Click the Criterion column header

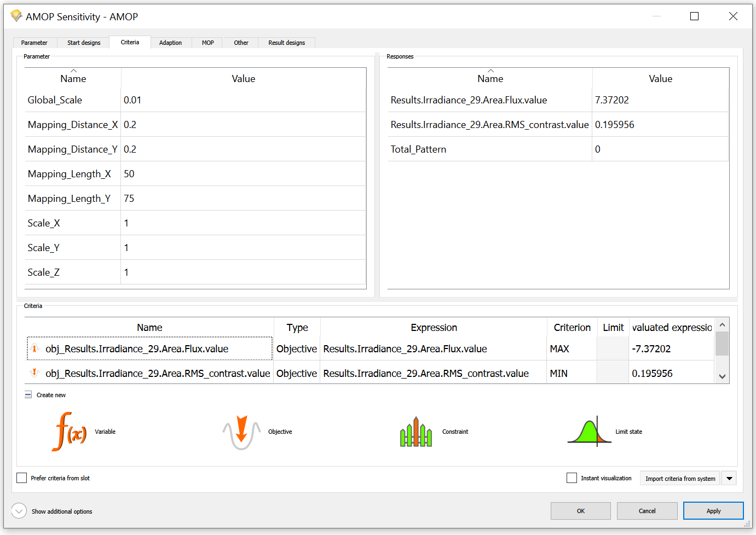[572, 328]
